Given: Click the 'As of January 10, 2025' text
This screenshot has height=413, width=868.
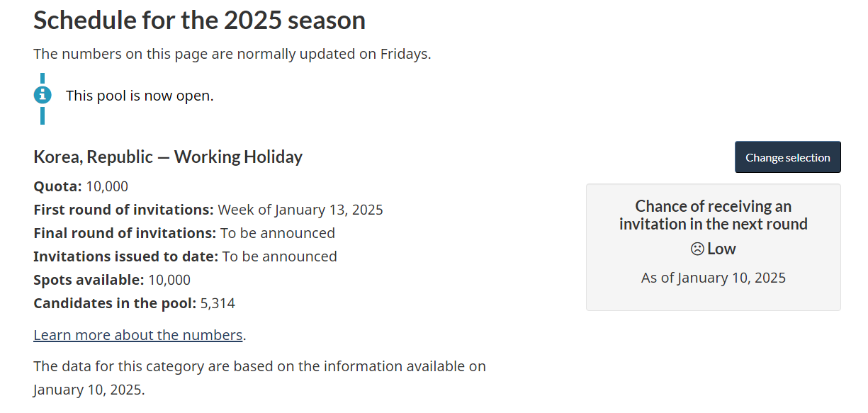Looking at the screenshot, I should tap(713, 278).
